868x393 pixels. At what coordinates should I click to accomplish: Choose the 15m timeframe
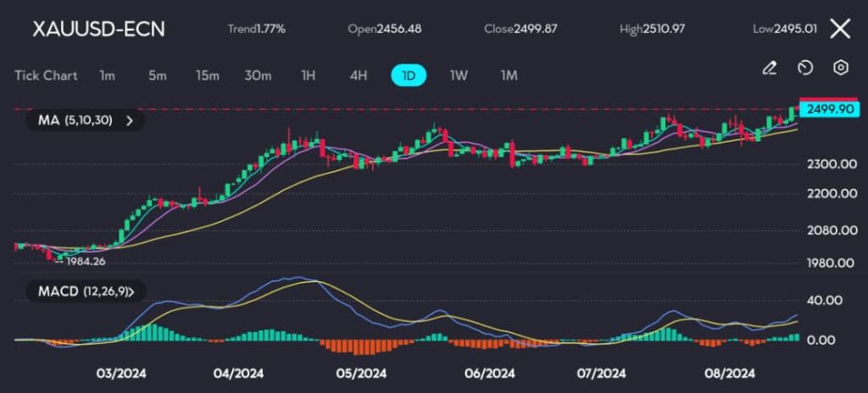(207, 75)
